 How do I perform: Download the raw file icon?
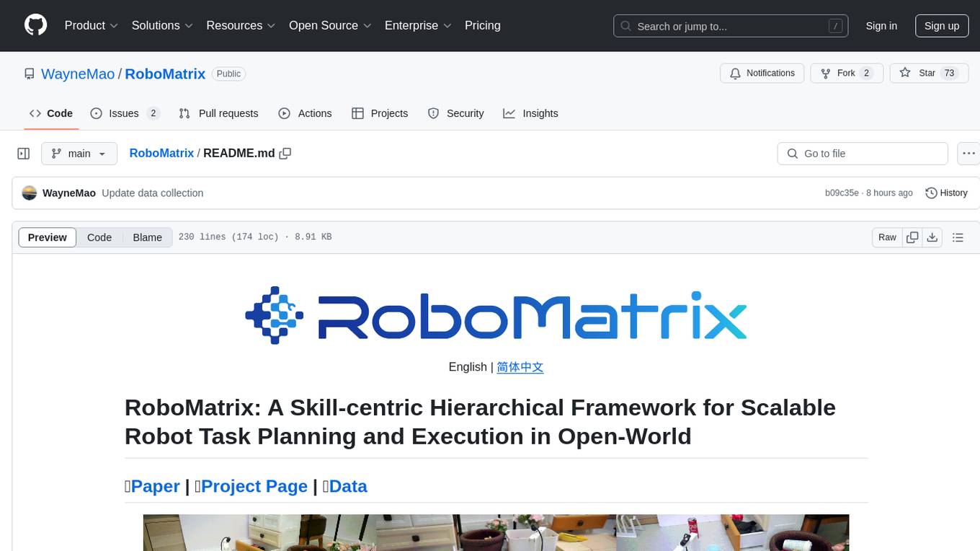(932, 237)
